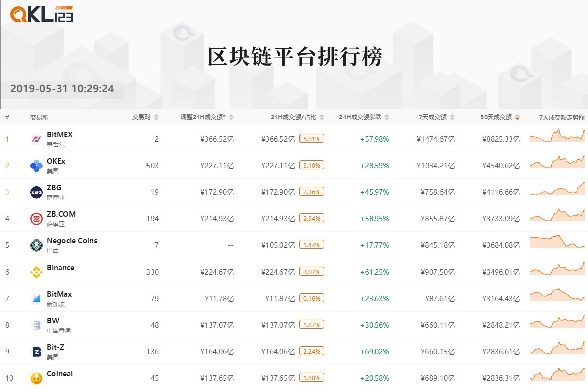
Task: Click the 2019-05-31 10:29:24 timestamp
Action: (x=62, y=89)
